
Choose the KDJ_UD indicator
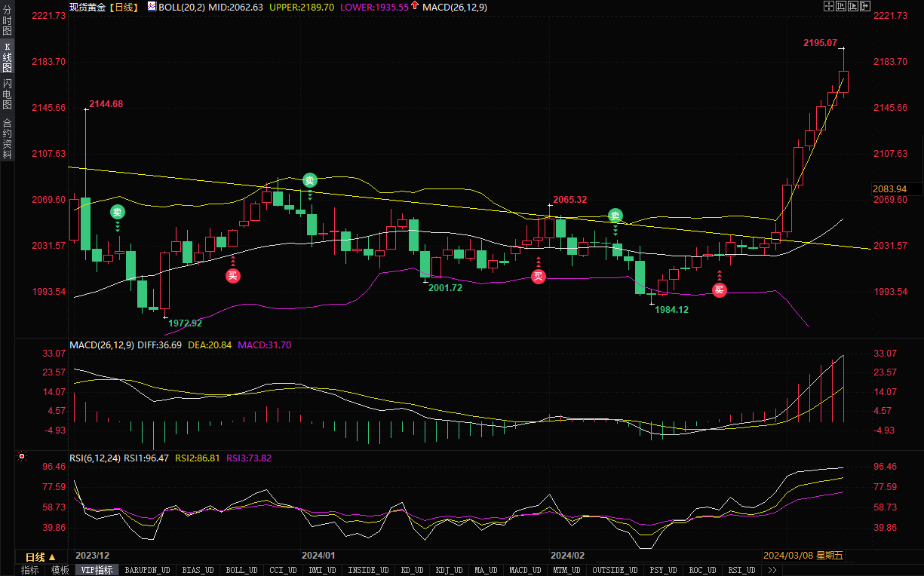tap(448, 571)
